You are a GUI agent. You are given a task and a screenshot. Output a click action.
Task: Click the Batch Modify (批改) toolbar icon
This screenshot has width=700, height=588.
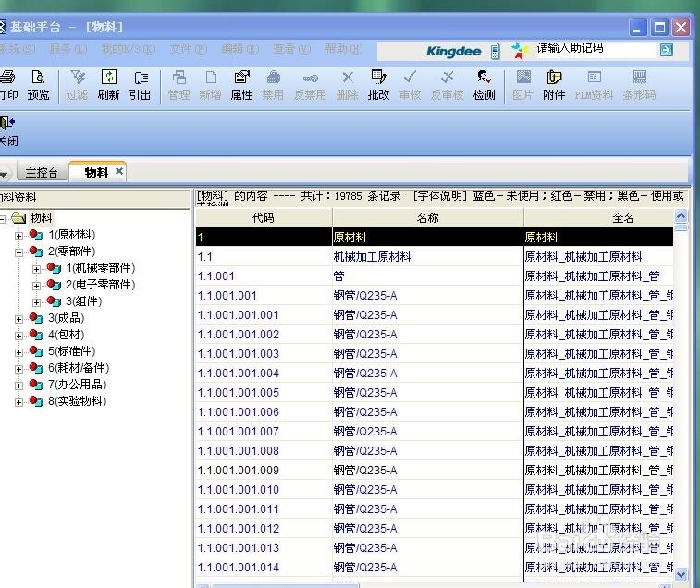pyautogui.click(x=378, y=85)
